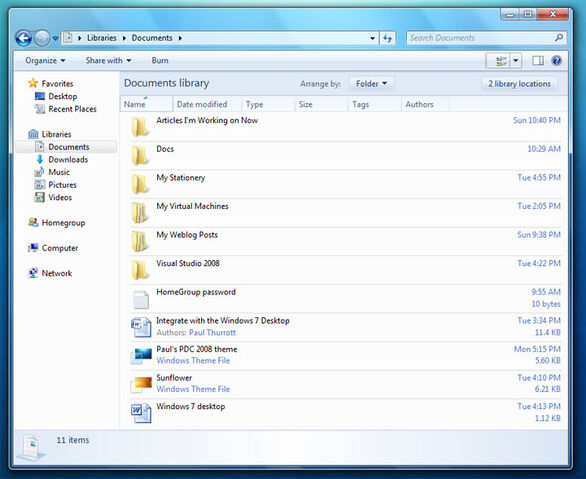The height and width of the screenshot is (479, 586).
Task: Click the Libraries breadcrumb segment
Action: (x=102, y=38)
